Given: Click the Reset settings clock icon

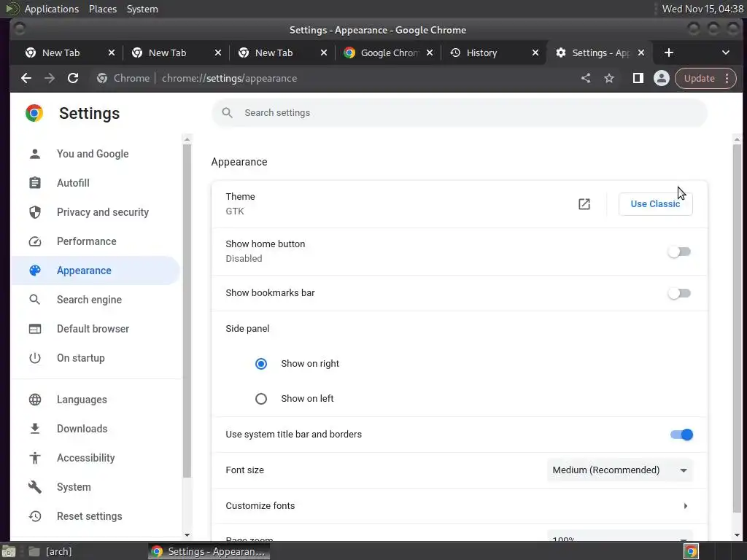Looking at the screenshot, I should [x=35, y=516].
